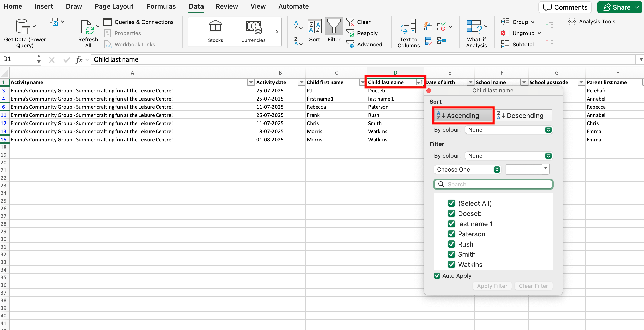Uncheck the Doeseb filter checkbox

pyautogui.click(x=451, y=213)
